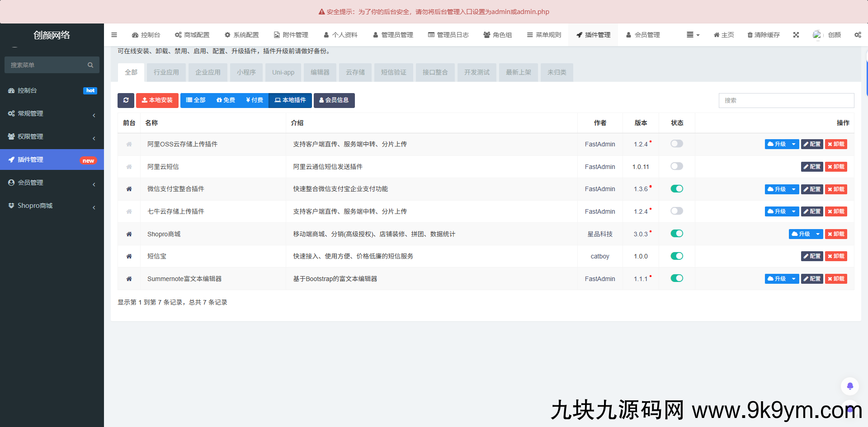Uninstall the 短信宝 plugin via 卸载 button
868x427 pixels.
pos(836,256)
